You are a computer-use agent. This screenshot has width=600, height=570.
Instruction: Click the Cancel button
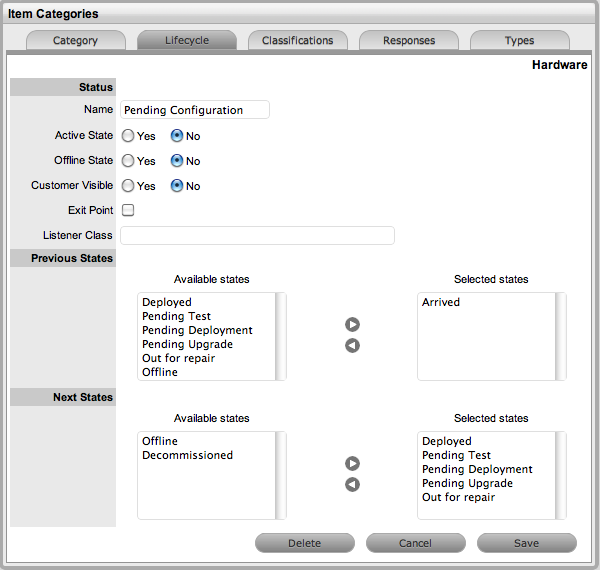(x=416, y=543)
